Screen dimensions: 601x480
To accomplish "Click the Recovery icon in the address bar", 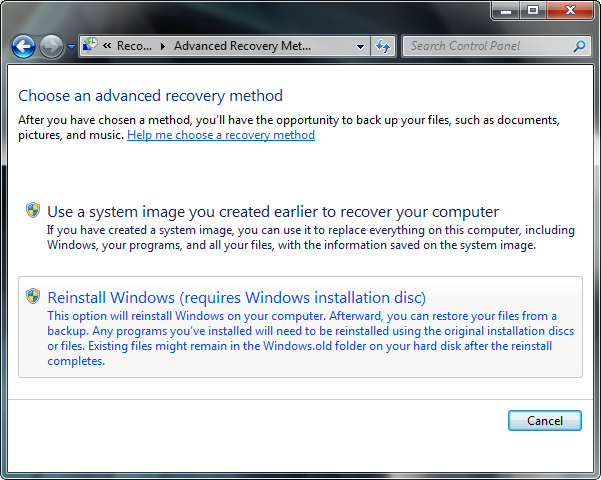I will pos(90,45).
